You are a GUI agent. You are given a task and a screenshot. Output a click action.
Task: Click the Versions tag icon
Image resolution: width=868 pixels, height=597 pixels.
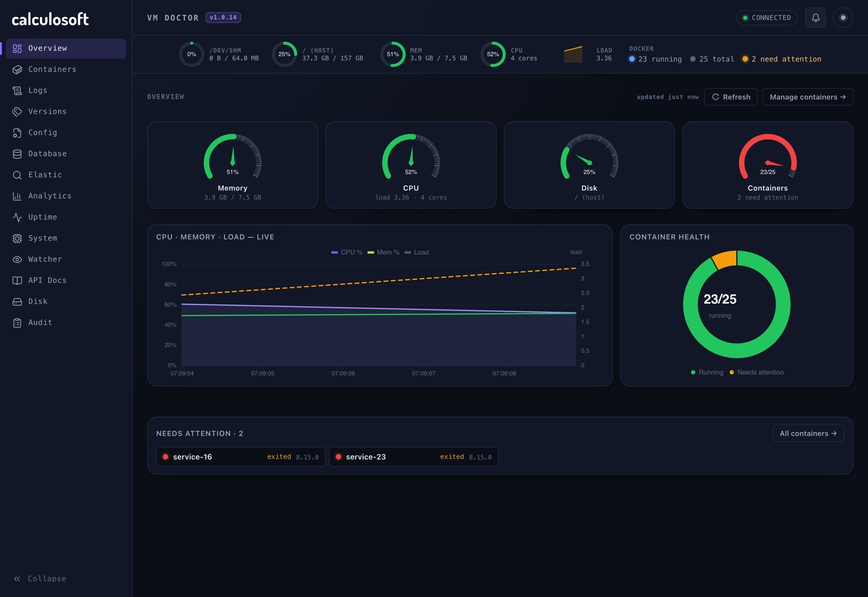tap(17, 112)
